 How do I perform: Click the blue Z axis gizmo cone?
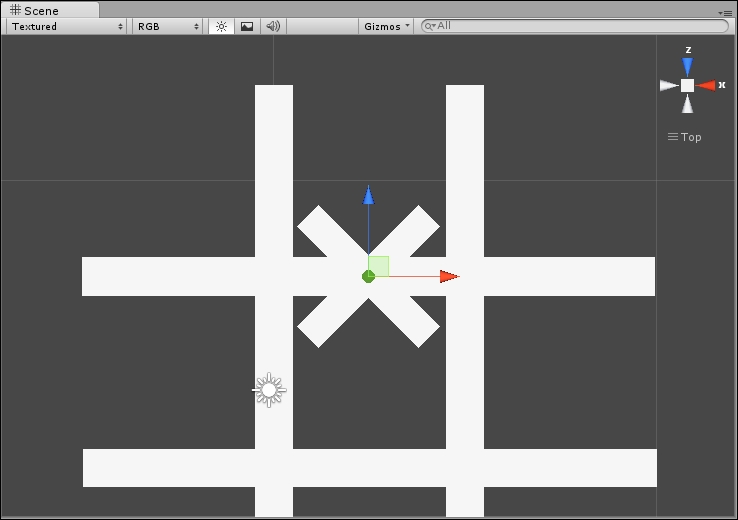(x=688, y=67)
